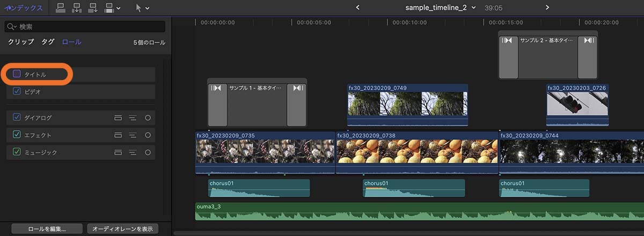The image size is (644, 236).
Task: Click the オーディオレーンを表示 button
Action: [123, 228]
